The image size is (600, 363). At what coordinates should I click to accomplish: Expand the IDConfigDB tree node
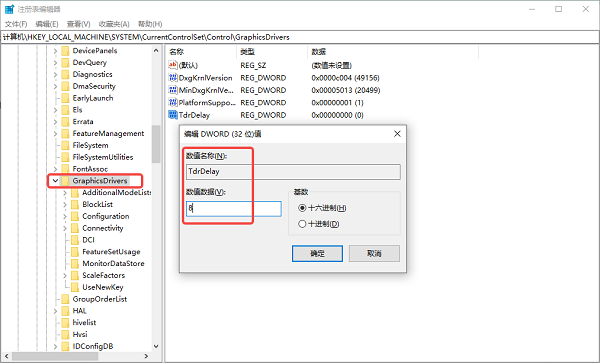click(55, 346)
